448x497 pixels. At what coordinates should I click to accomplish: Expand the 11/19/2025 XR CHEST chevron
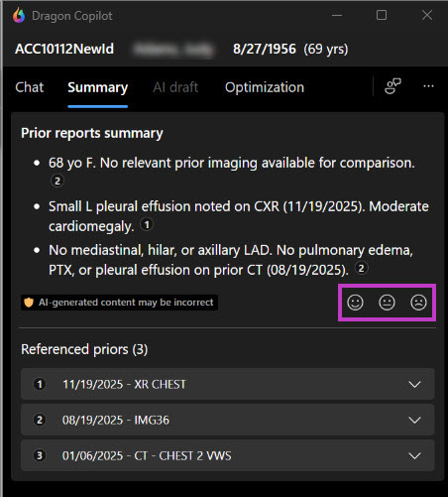(414, 384)
